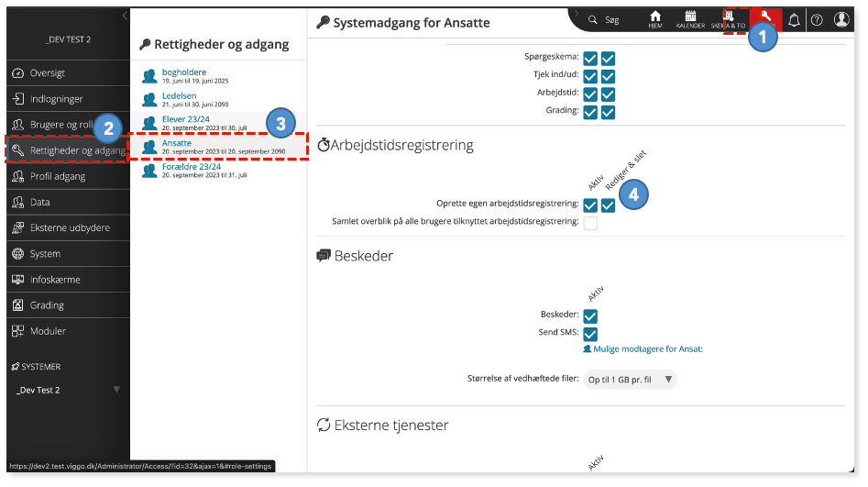Open Mulige modtagere for Ansat link
Image resolution: width=868 pixels, height=487 pixels.
[x=643, y=349]
